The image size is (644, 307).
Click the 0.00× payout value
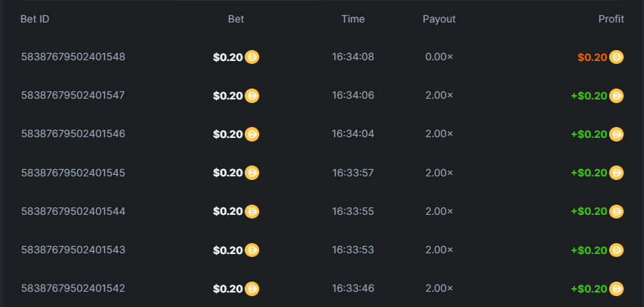tap(439, 57)
